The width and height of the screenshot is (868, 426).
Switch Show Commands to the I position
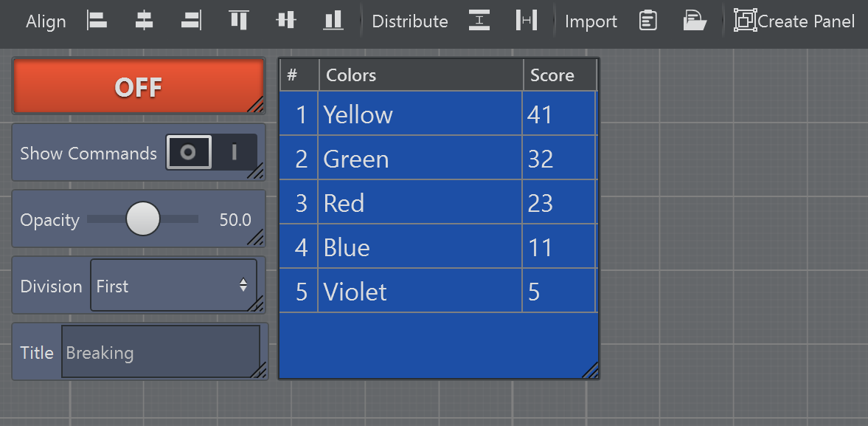pyautogui.click(x=235, y=153)
